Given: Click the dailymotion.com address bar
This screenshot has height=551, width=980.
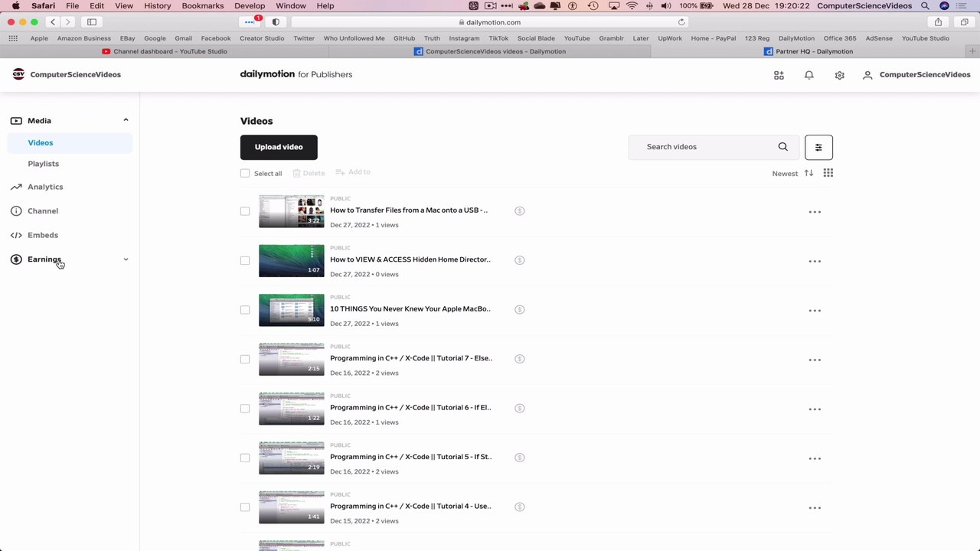Looking at the screenshot, I should click(490, 22).
